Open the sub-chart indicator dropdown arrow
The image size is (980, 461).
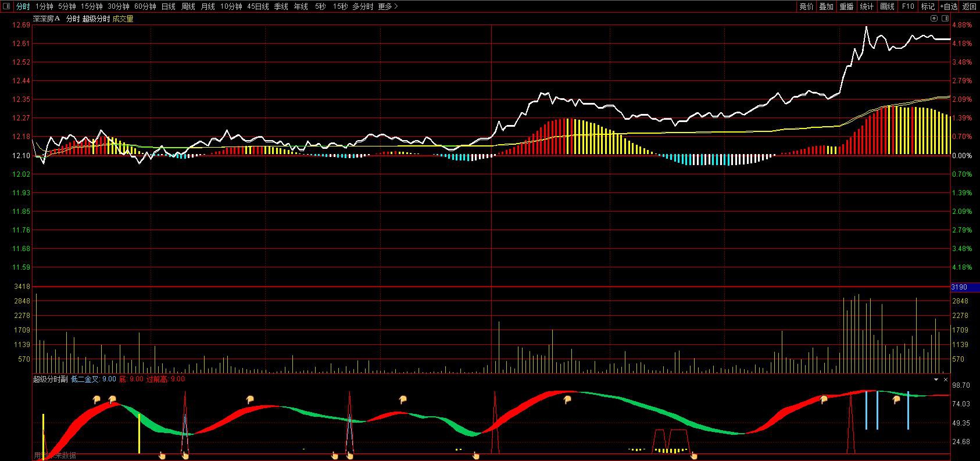click(x=936, y=379)
